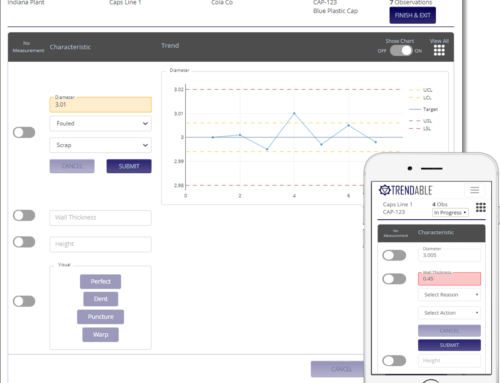Open phone's Select Reason dropdown

tap(449, 295)
